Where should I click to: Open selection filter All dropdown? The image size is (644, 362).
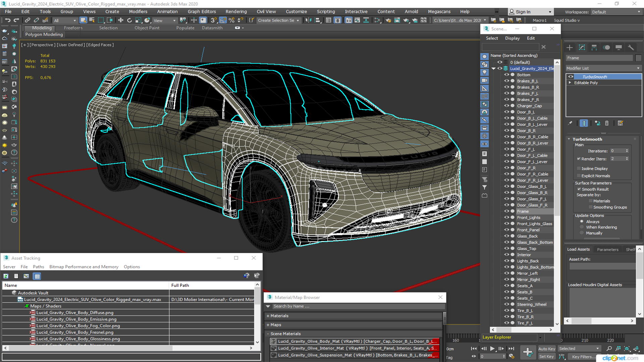coord(65,20)
